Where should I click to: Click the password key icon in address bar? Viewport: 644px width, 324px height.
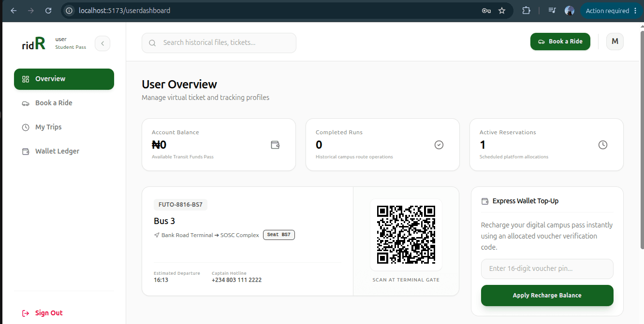[486, 11]
